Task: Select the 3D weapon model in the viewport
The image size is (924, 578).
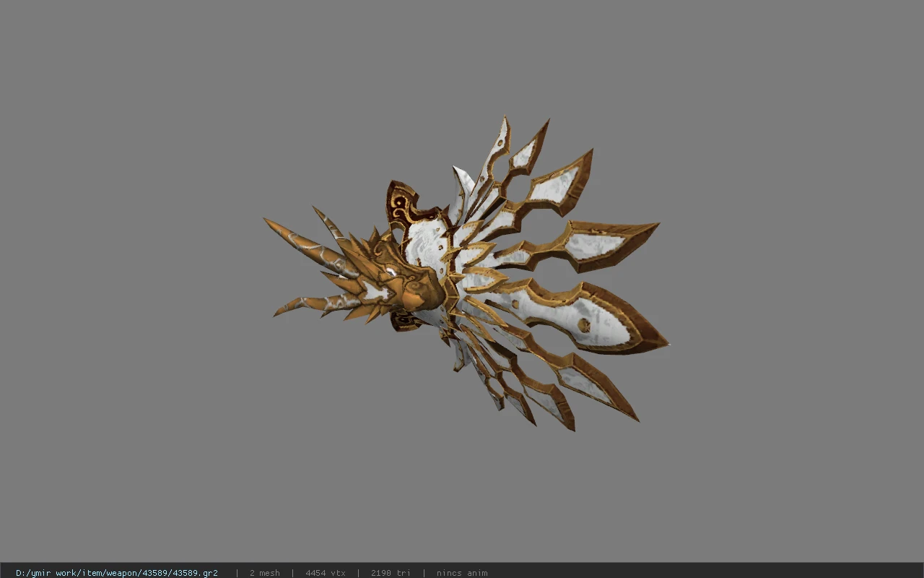Action: (x=466, y=275)
